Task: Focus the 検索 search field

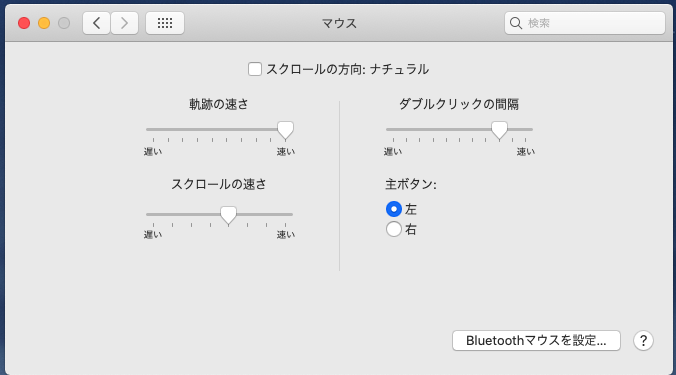Action: coord(585,23)
